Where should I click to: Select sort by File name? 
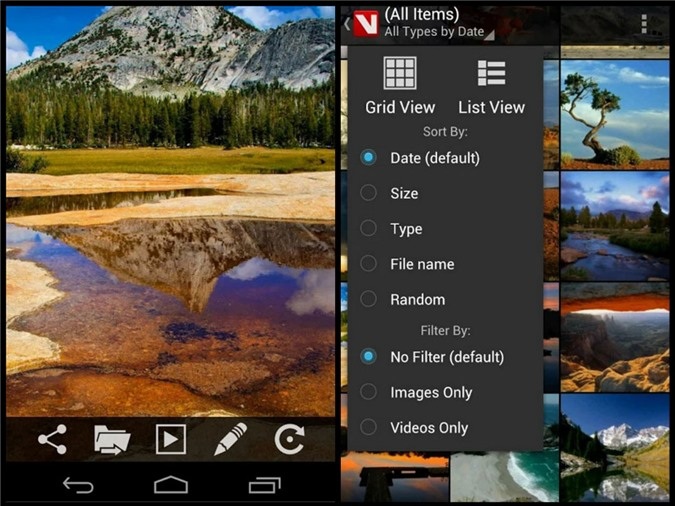pos(445,264)
